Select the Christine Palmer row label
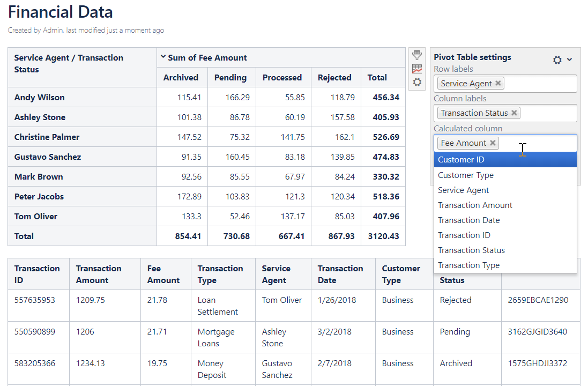Viewport: 588px width, 386px height. pyautogui.click(x=47, y=137)
